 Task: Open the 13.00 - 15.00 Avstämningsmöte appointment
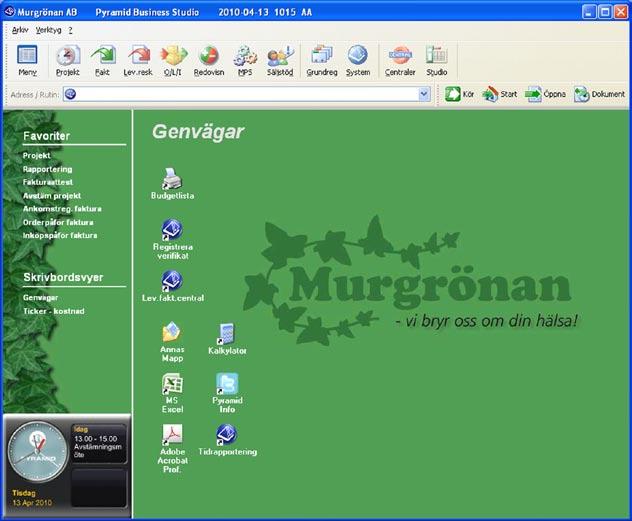(99, 444)
